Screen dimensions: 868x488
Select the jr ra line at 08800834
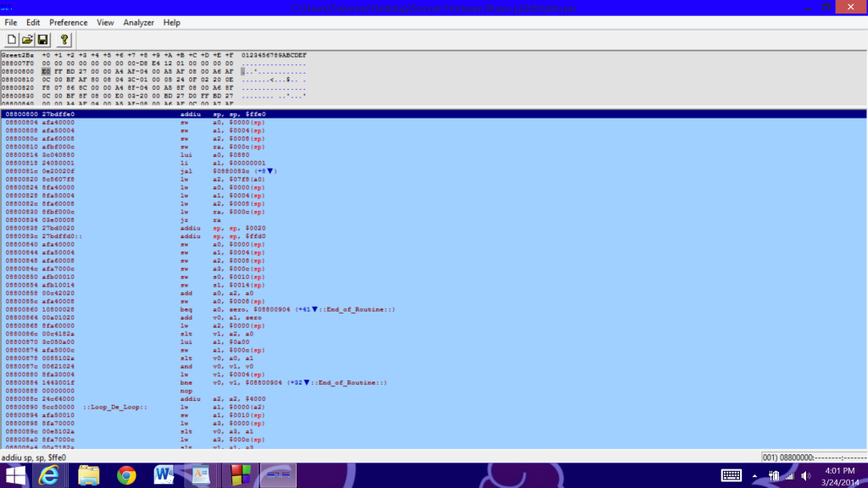[x=433, y=219]
